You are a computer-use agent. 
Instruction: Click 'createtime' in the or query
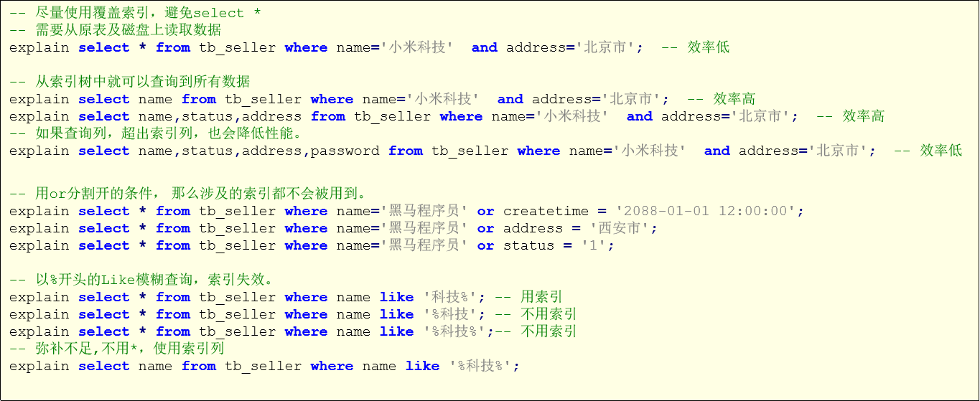pos(546,211)
